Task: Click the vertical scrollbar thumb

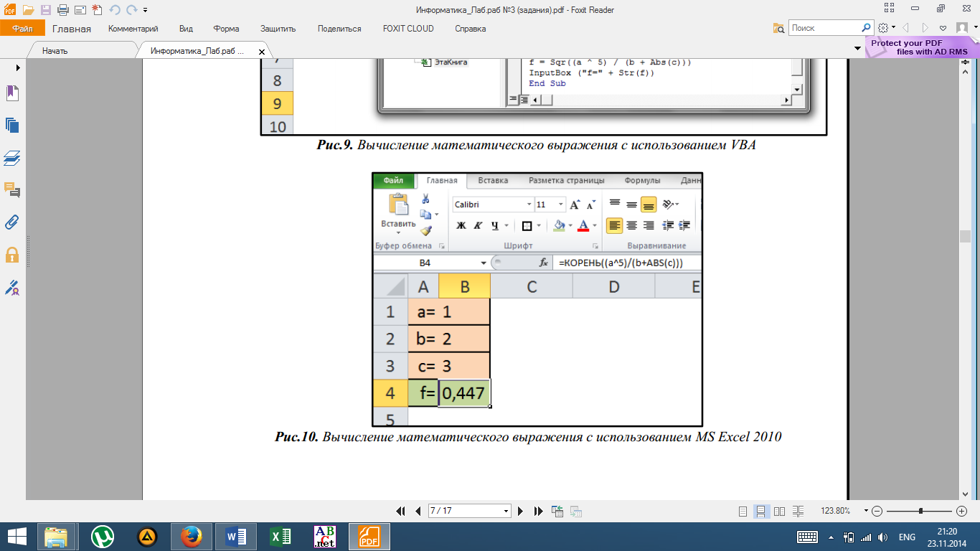Action: (965, 237)
